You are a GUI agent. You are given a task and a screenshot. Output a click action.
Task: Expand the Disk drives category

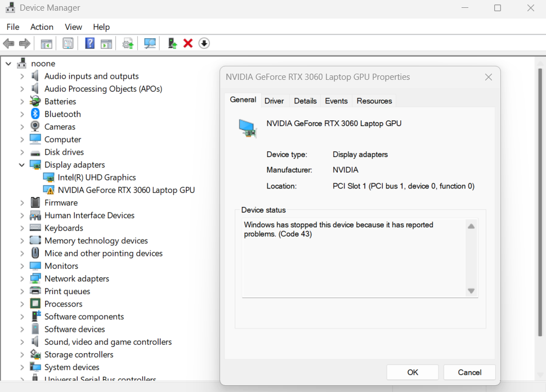[x=22, y=152]
